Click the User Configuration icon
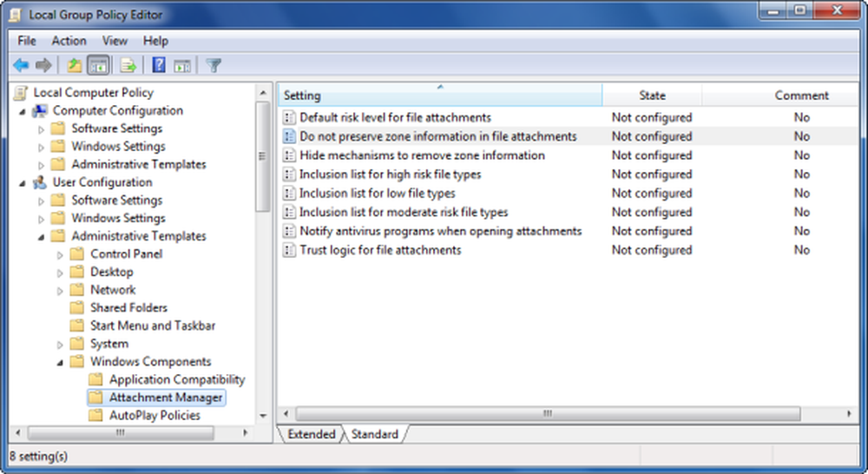The width and height of the screenshot is (868, 474). coord(40,182)
